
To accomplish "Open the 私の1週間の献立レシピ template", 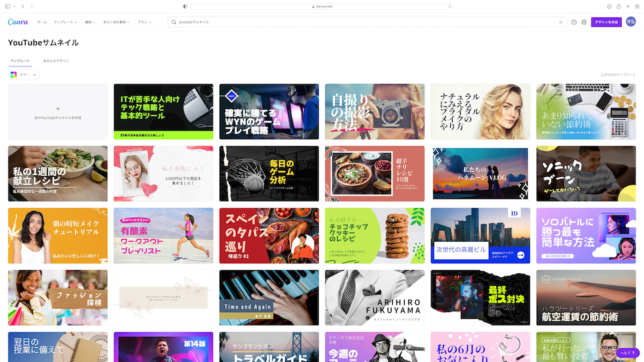I will click(x=58, y=173).
